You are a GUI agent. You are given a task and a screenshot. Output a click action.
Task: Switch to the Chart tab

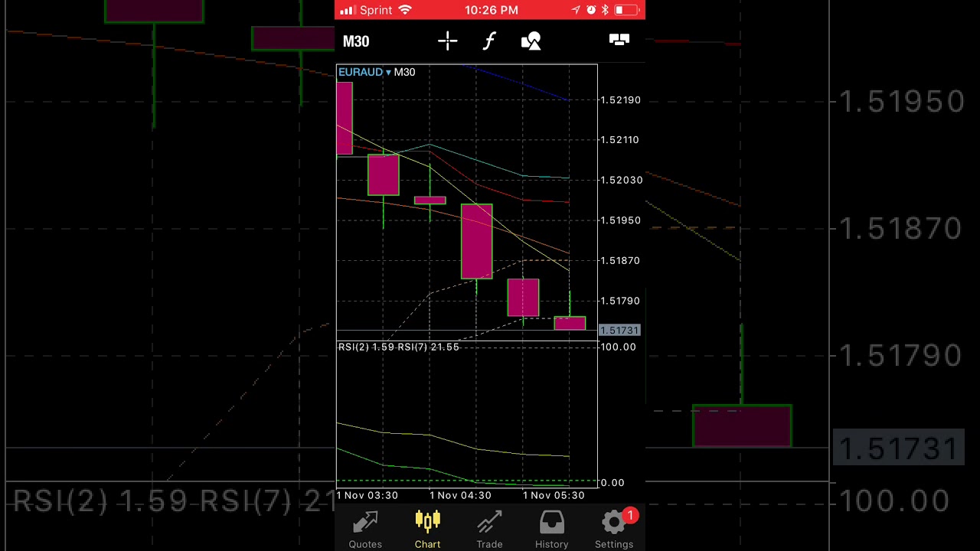point(427,530)
